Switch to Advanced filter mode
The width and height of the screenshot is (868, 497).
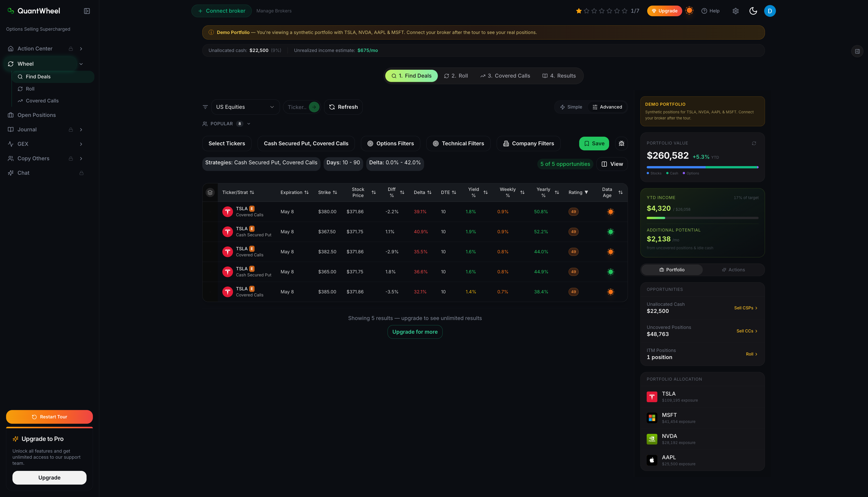coord(607,107)
